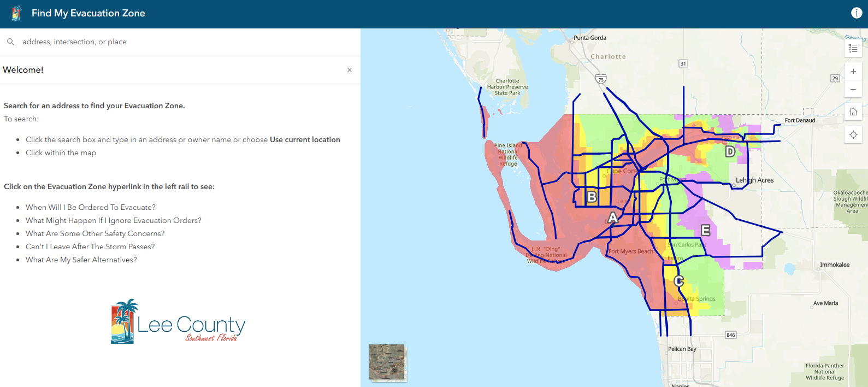Viewport: 868px width, 387px height.
Task: Click "What Are My Safer Alternatives?"
Action: pos(81,260)
